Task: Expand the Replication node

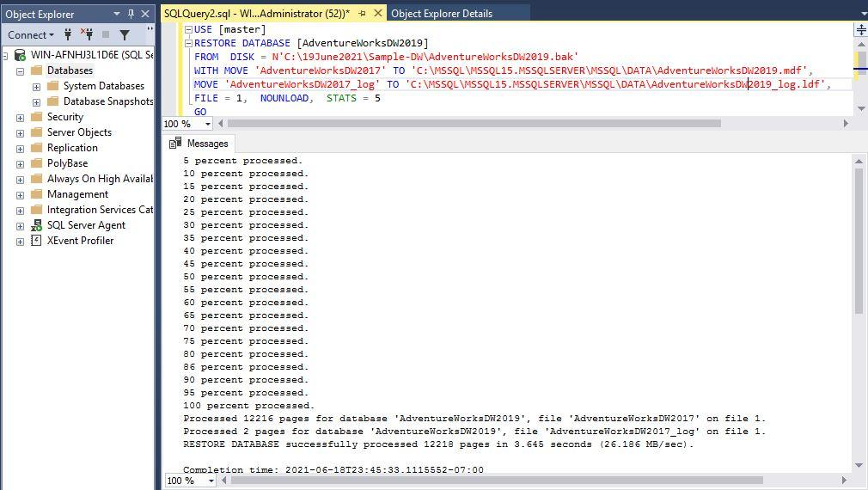Action: [x=21, y=149]
